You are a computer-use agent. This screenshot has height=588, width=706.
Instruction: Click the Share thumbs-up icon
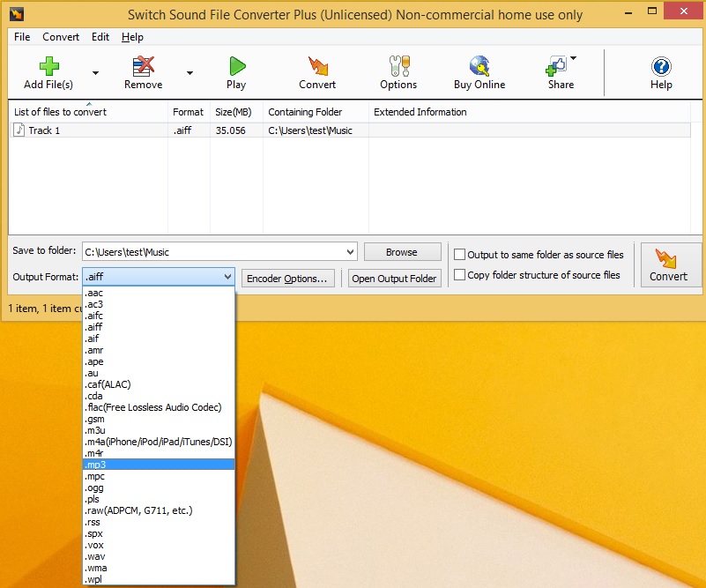(x=558, y=67)
